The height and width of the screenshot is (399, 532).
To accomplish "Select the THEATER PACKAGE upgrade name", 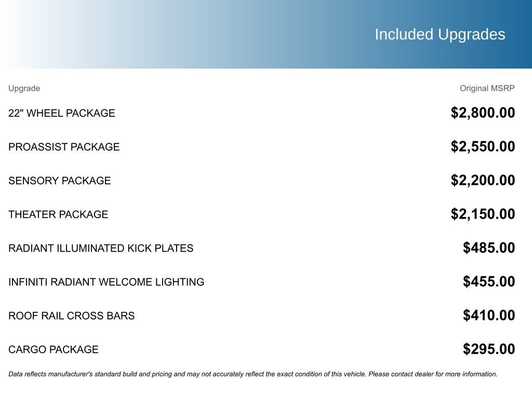I will 58,215.
